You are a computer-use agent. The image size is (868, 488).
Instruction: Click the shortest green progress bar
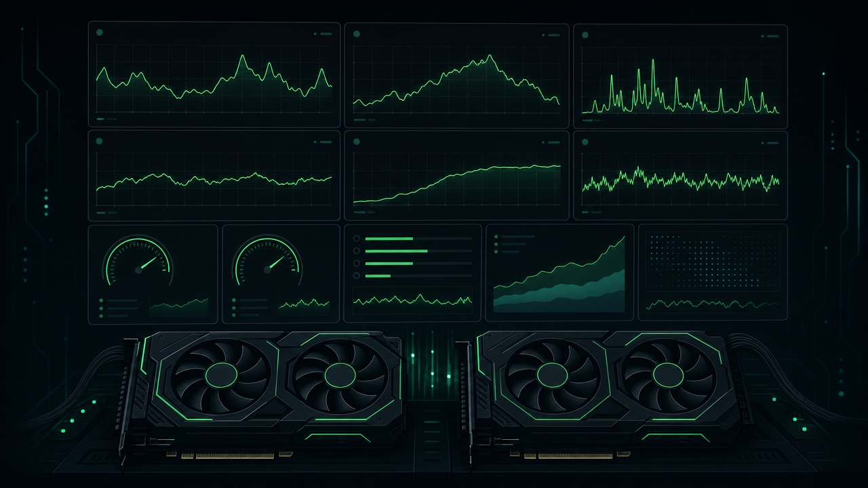(x=378, y=276)
